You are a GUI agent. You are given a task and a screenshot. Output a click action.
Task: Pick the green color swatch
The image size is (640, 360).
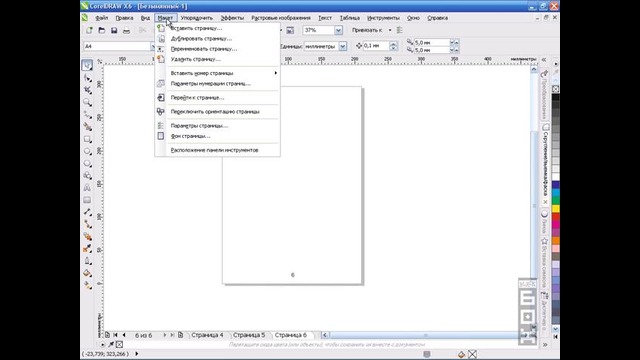tap(556, 200)
